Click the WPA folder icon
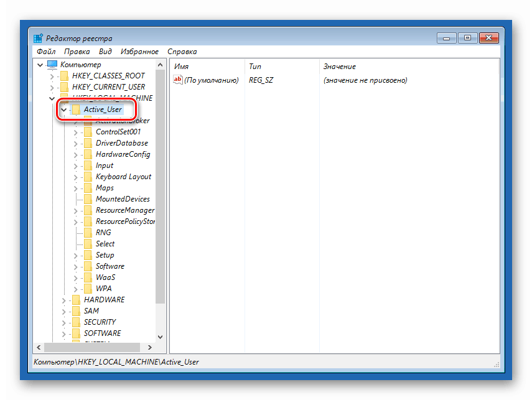This screenshot has height=400, width=532. (x=88, y=289)
